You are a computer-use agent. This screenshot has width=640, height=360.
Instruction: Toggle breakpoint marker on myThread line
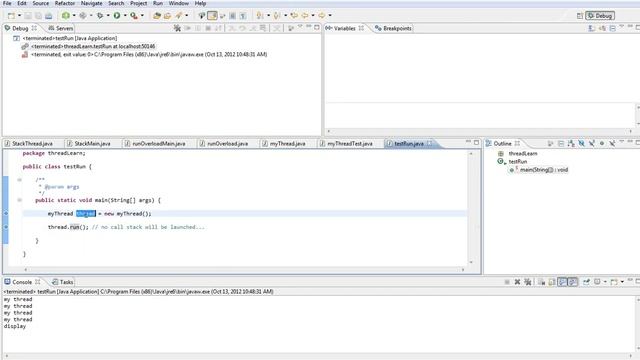tap(6, 213)
